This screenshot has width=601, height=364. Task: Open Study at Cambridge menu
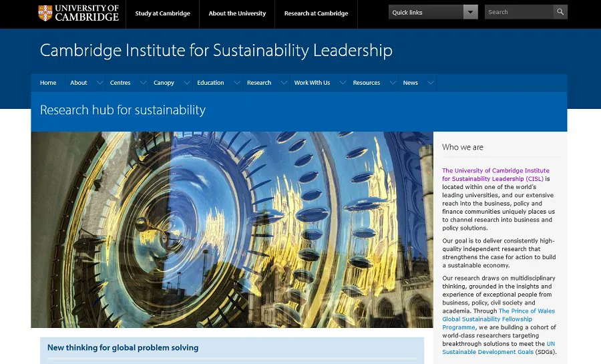click(162, 13)
